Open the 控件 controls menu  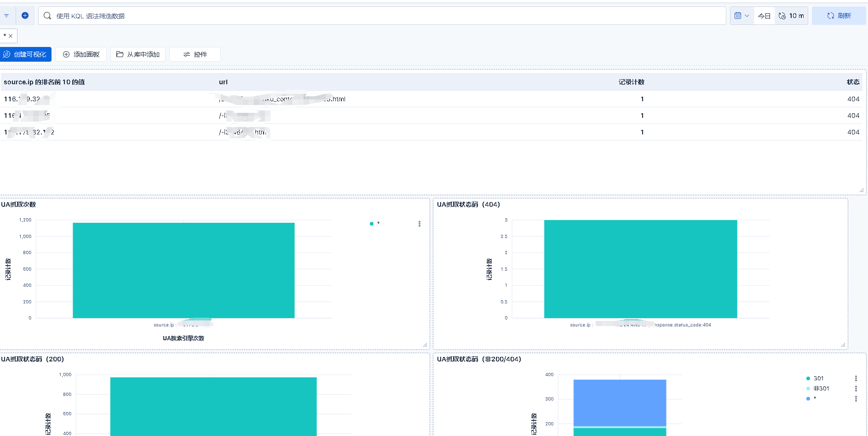click(x=195, y=54)
